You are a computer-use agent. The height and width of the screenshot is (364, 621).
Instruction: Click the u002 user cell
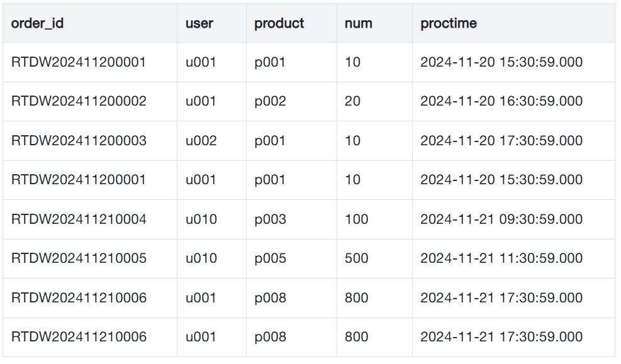(x=201, y=141)
